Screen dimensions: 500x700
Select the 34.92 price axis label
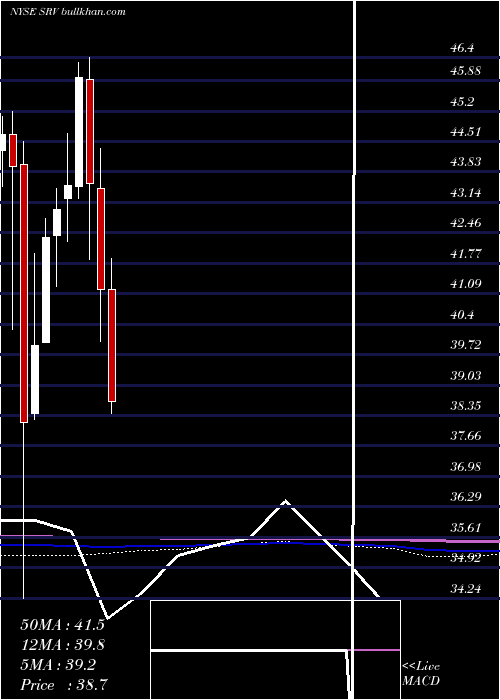(x=466, y=558)
